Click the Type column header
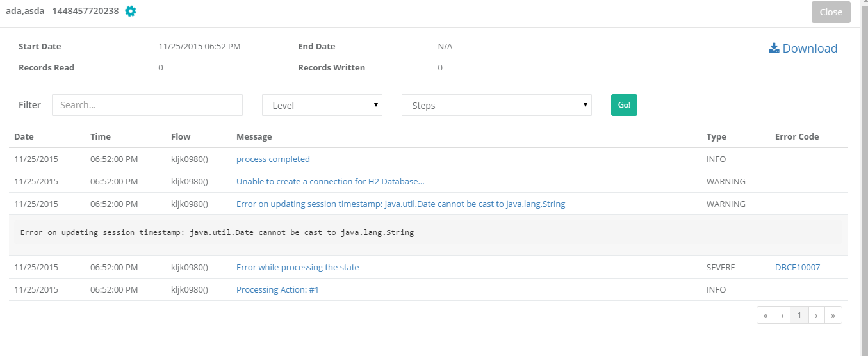The image size is (868, 356). coord(716,137)
